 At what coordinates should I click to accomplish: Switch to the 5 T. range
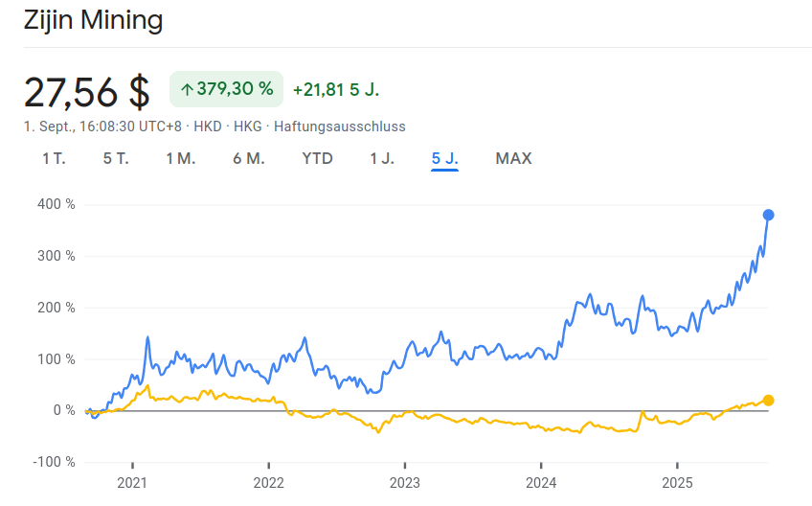click(x=115, y=158)
